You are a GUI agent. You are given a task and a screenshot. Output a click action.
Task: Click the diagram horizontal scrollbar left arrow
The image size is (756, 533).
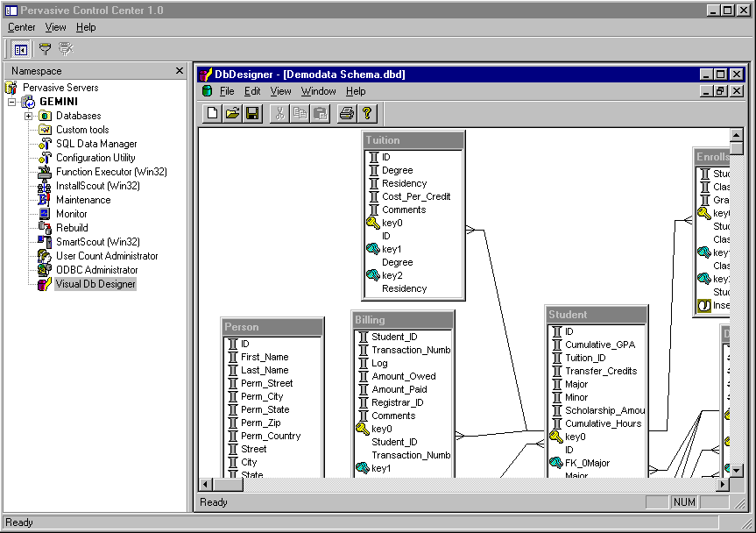click(205, 484)
